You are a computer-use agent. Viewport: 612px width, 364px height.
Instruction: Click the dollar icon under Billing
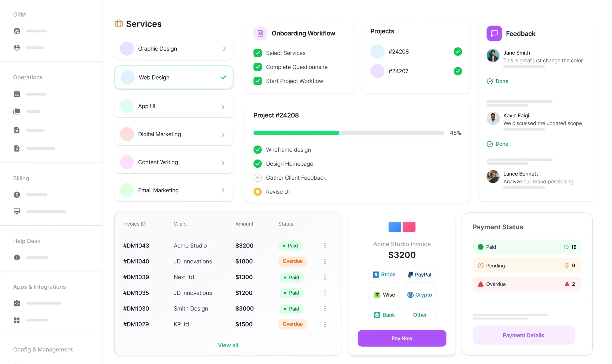17,194
